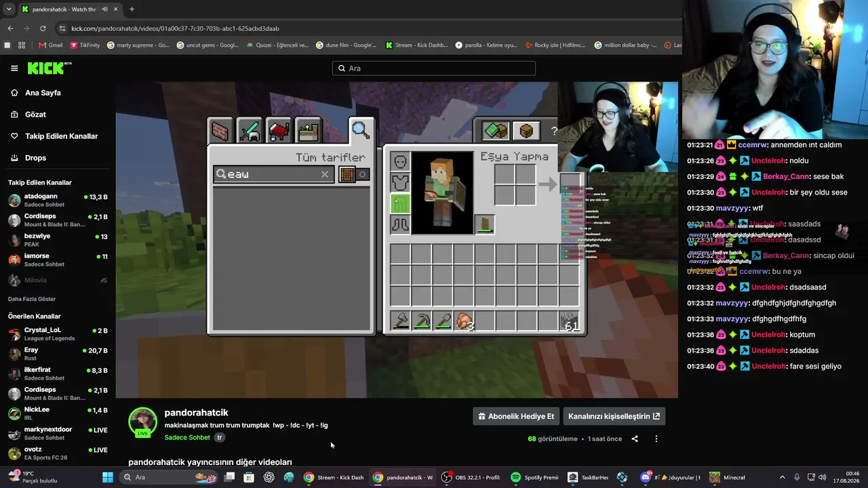The width and height of the screenshot is (868, 488).
Task: Open the Gmail bookmark
Action: pyautogui.click(x=51, y=45)
